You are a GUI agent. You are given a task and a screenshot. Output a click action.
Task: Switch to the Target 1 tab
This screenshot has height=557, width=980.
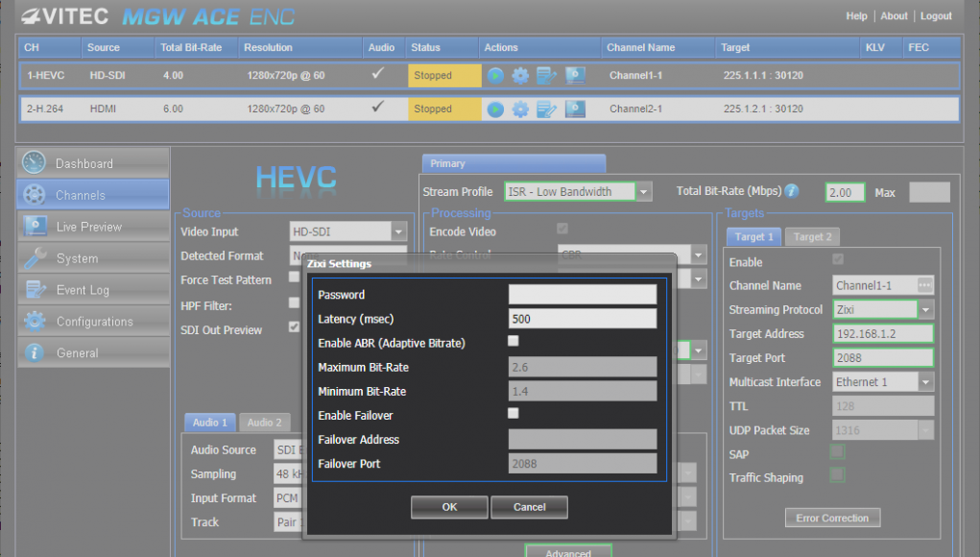point(753,237)
